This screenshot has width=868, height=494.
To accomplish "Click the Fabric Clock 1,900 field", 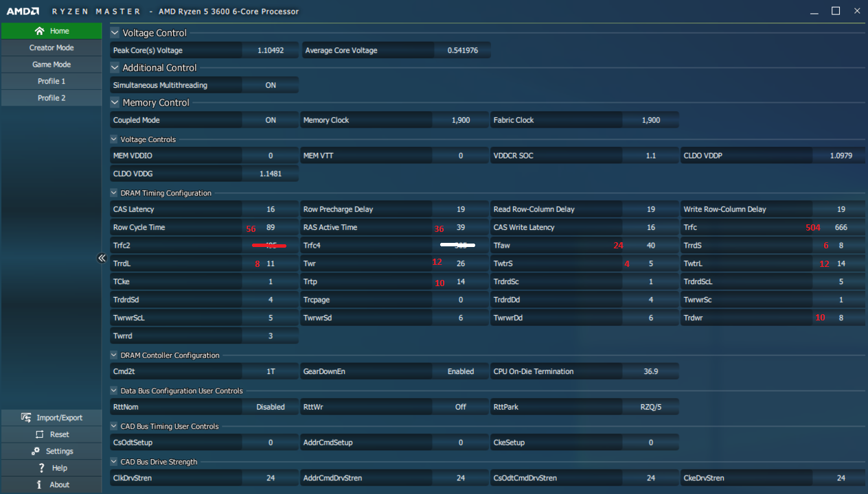I will coord(651,120).
